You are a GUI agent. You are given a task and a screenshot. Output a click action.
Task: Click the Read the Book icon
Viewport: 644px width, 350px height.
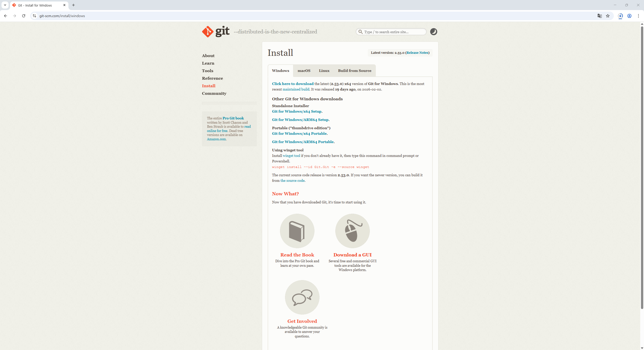(297, 231)
